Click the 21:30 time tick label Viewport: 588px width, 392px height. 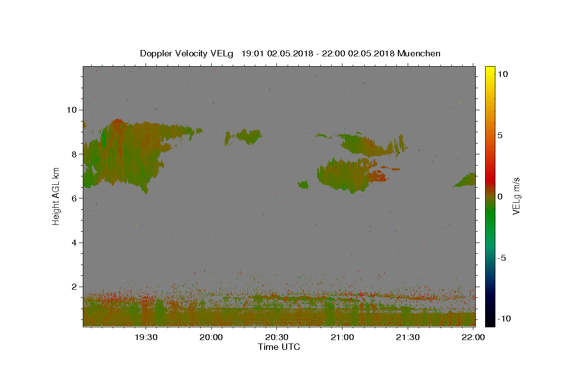(x=408, y=337)
